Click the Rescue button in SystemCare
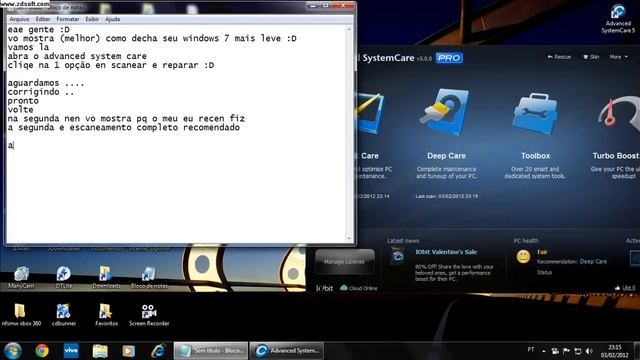The height and width of the screenshot is (360, 640). click(559, 57)
